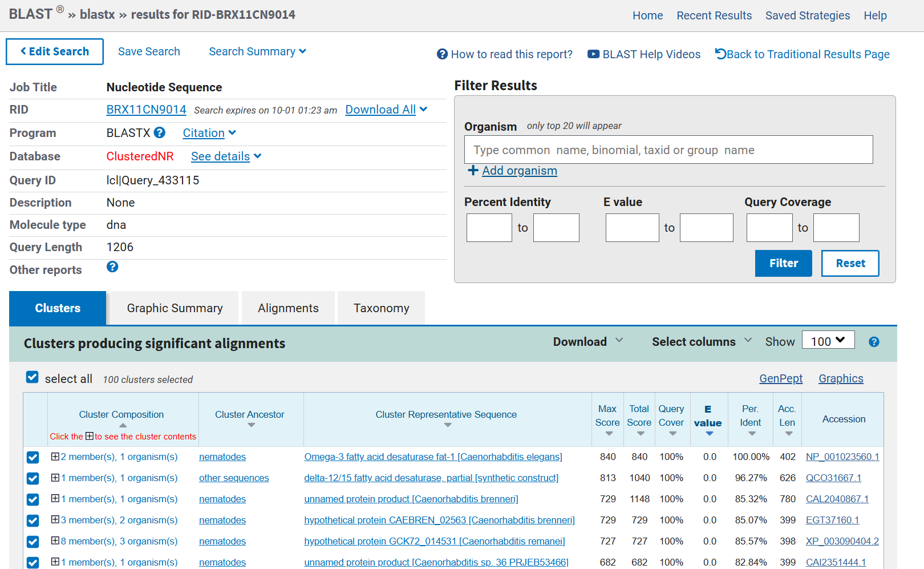Expand CAL2040867.1 cluster contents
Image resolution: width=924 pixels, height=569 pixels.
coord(55,498)
